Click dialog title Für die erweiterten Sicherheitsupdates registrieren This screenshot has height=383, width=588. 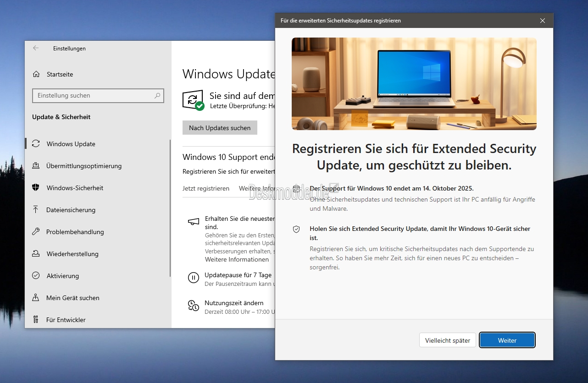(x=341, y=21)
